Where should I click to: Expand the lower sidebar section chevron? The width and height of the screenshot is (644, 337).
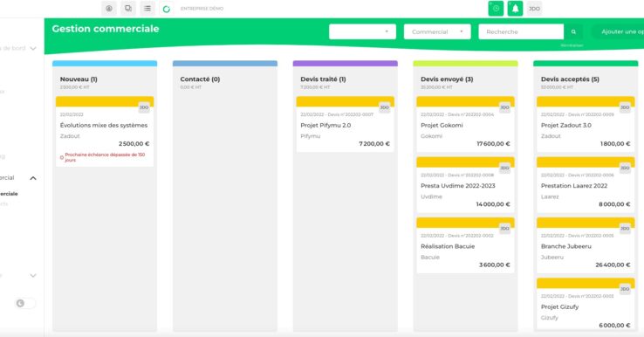pos(33,275)
